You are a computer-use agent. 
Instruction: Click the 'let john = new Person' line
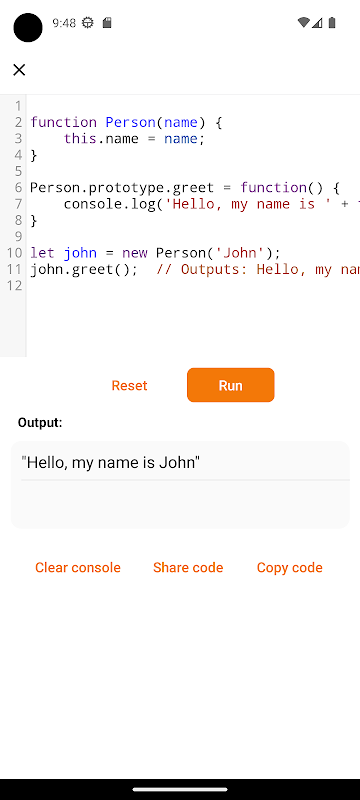156,253
